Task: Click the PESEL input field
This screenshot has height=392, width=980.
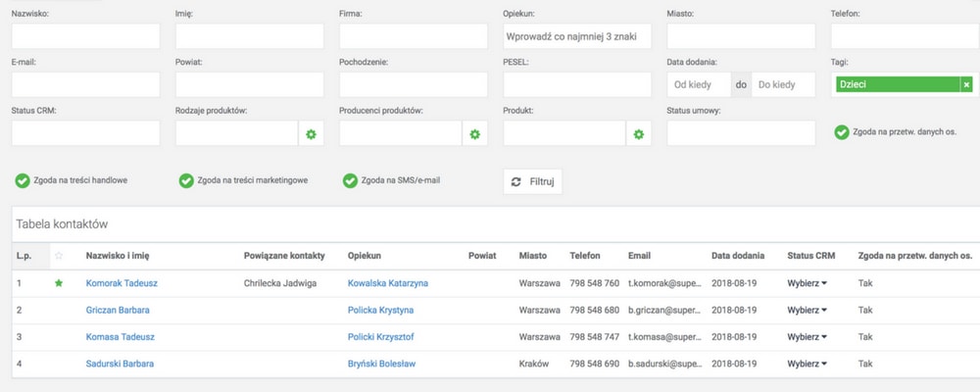Action: click(x=577, y=85)
